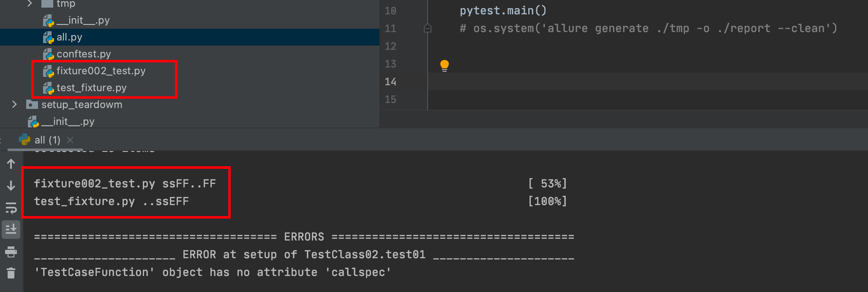Clear console output with the trash icon

[x=11, y=273]
